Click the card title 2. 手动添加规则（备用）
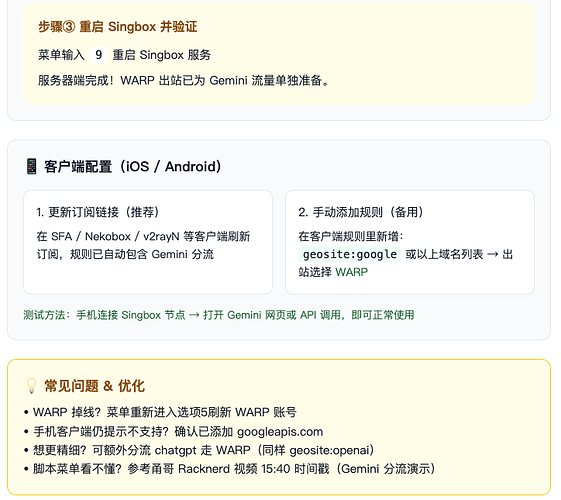 [x=361, y=212]
